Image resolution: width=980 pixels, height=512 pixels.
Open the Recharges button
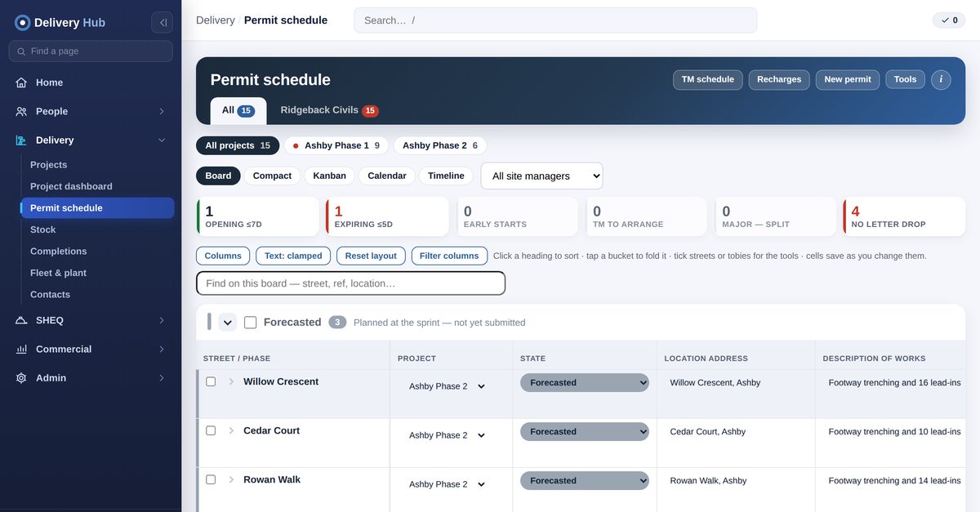(x=779, y=79)
